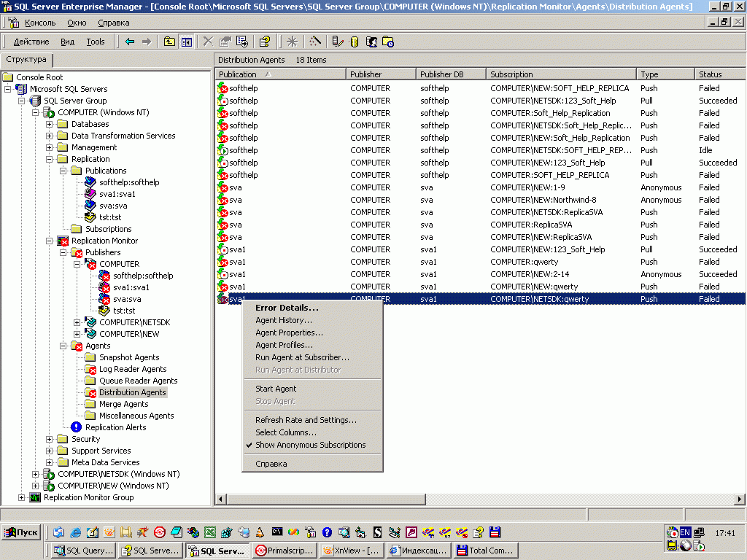Select the Replication Alerts exclamation icon
Screen dimensions: 747x560
click(76, 427)
